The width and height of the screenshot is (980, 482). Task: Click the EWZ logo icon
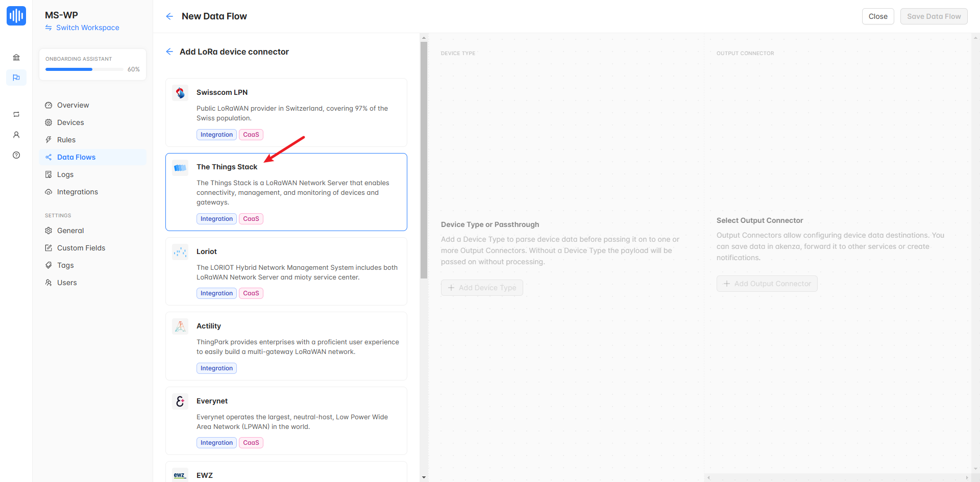(180, 475)
